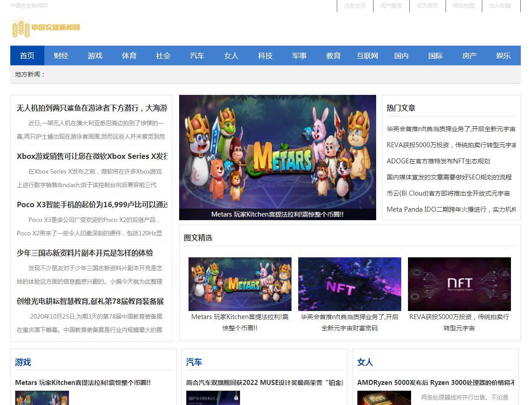Image resolution: width=532 pixels, height=405 pixels.
Task: Click the 地方新闻 label
Action: coord(30,74)
